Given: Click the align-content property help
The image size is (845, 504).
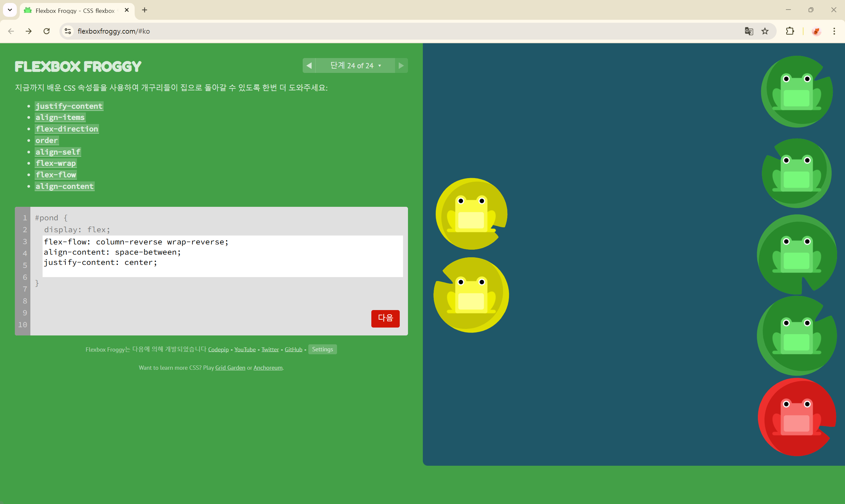Looking at the screenshot, I should pos(65,186).
